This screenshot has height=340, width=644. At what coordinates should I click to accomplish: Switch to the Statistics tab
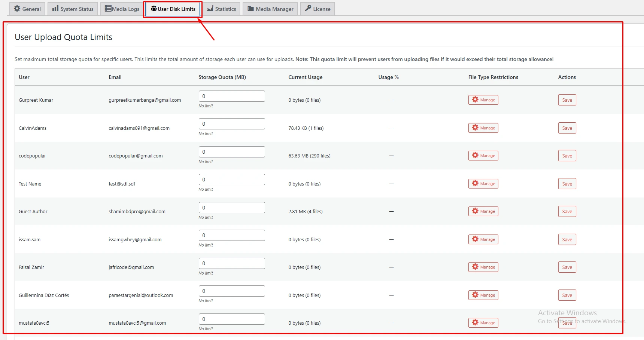tap(221, 9)
